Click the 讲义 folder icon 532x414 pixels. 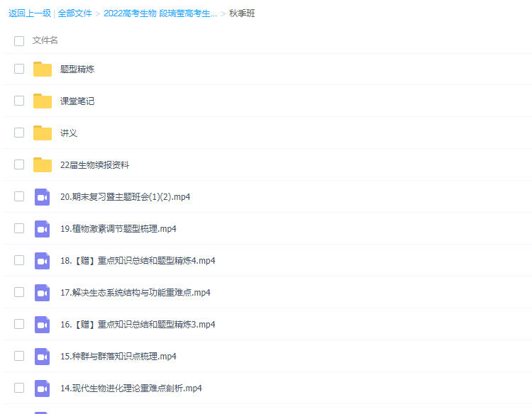[43, 133]
